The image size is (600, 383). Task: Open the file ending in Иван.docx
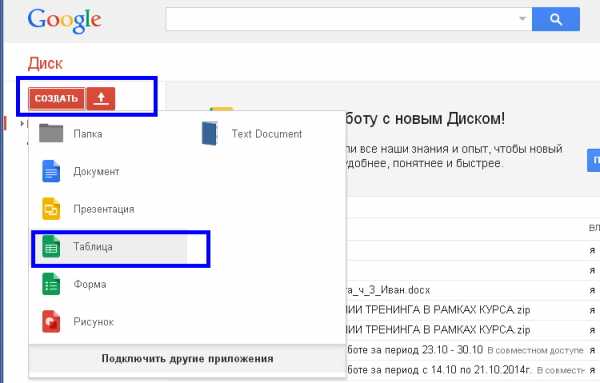click(387, 290)
